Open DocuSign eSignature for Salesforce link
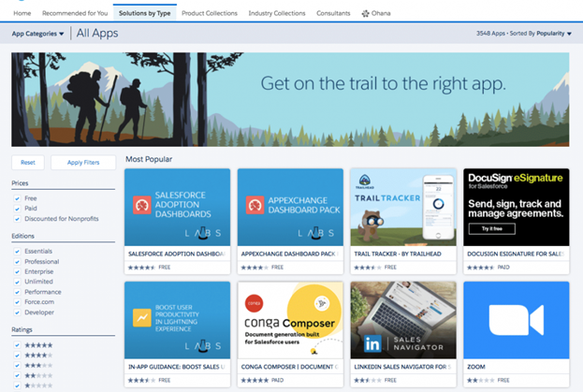 [516, 254]
